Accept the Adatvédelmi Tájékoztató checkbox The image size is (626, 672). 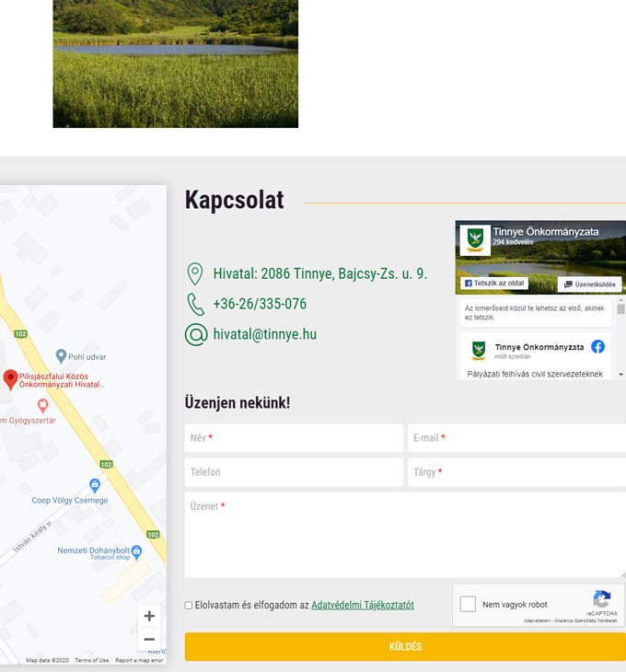pyautogui.click(x=189, y=605)
